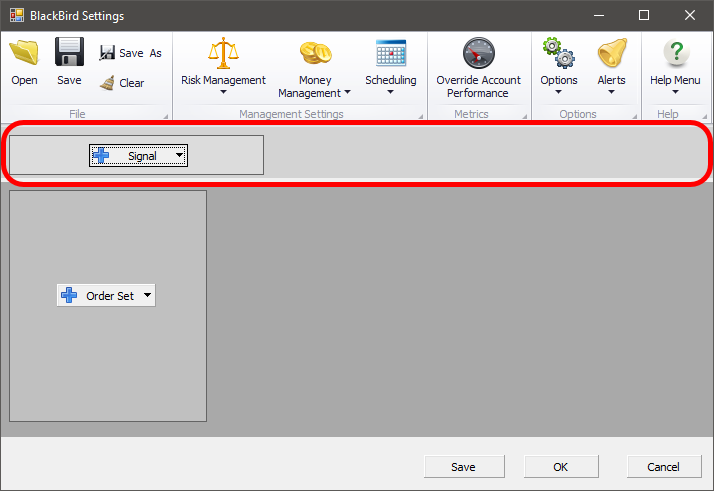The width and height of the screenshot is (714, 491).
Task: Open the Signal dropdown arrow
Action: [179, 155]
